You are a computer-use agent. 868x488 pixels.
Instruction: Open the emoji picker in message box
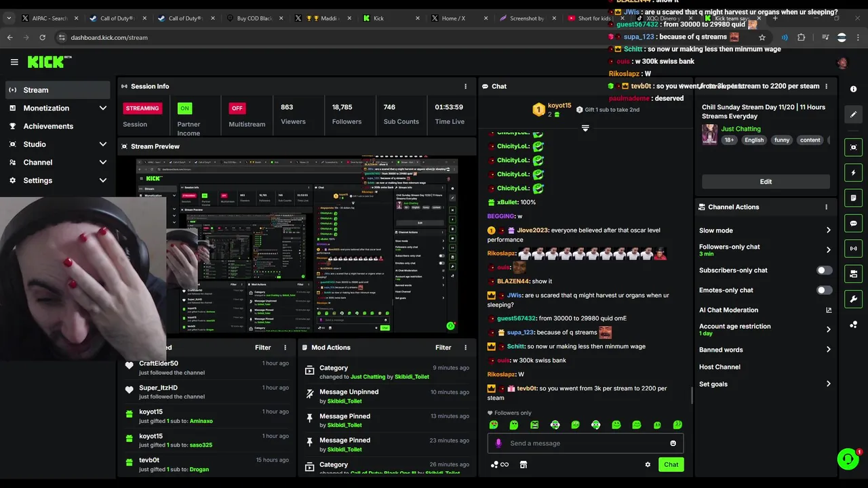point(673,443)
